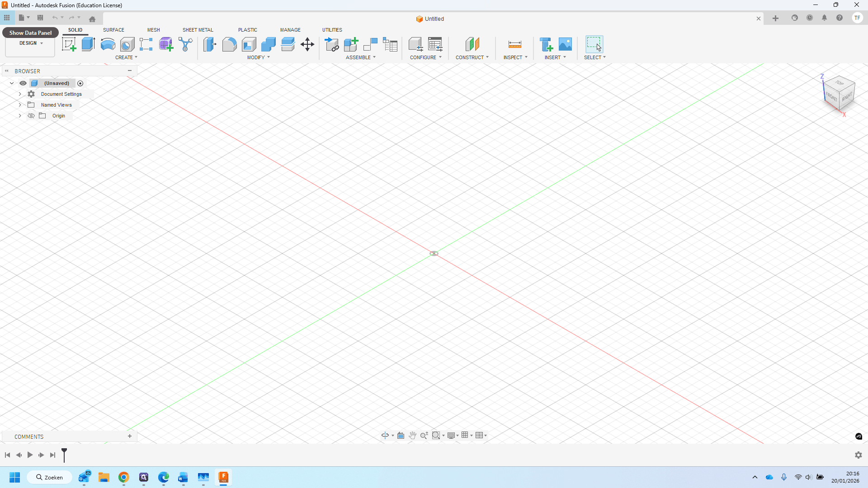The image size is (868, 488).
Task: Open the CONFIGURE dropdown menu
Action: click(x=425, y=57)
